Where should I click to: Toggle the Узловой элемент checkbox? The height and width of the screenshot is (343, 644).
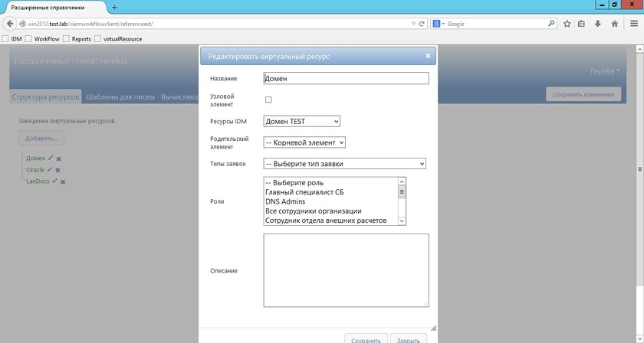(x=268, y=100)
